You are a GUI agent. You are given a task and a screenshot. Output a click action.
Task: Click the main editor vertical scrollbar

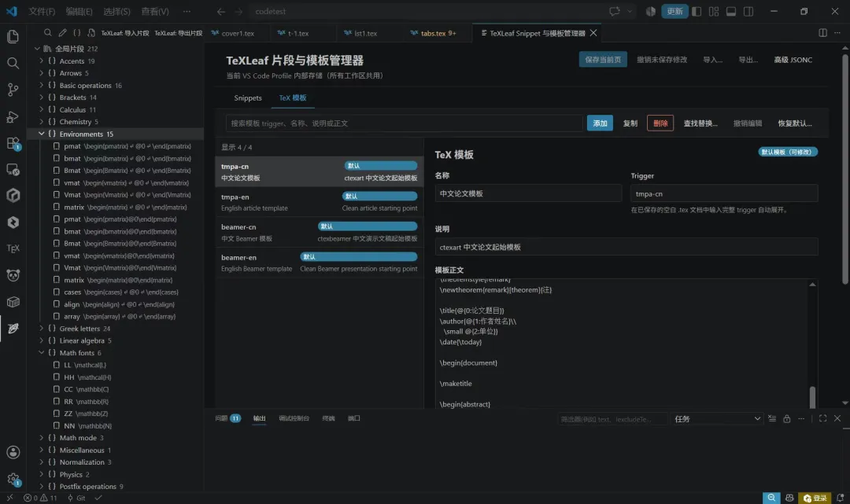point(845,167)
